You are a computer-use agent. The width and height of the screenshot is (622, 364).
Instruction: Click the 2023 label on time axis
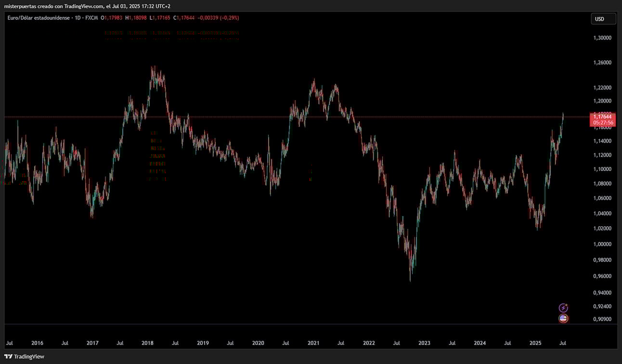click(x=424, y=343)
